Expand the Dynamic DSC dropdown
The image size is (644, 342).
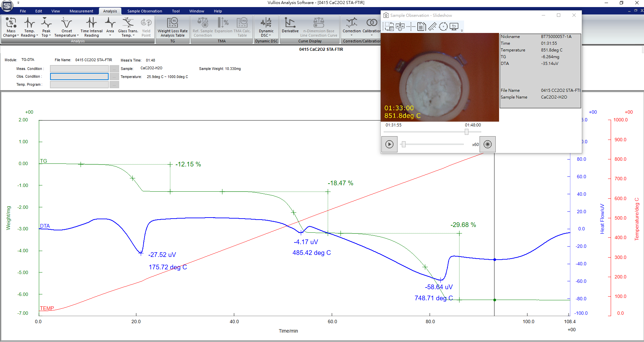[x=266, y=35]
